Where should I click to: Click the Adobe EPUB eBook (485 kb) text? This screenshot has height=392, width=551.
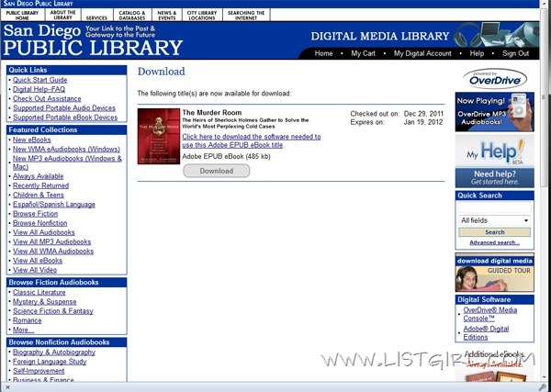click(226, 157)
